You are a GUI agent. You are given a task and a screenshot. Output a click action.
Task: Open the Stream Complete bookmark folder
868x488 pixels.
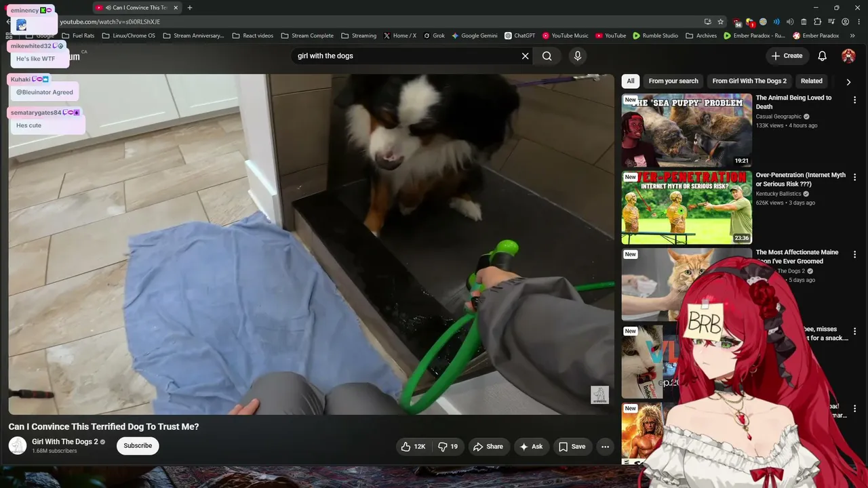(307, 36)
